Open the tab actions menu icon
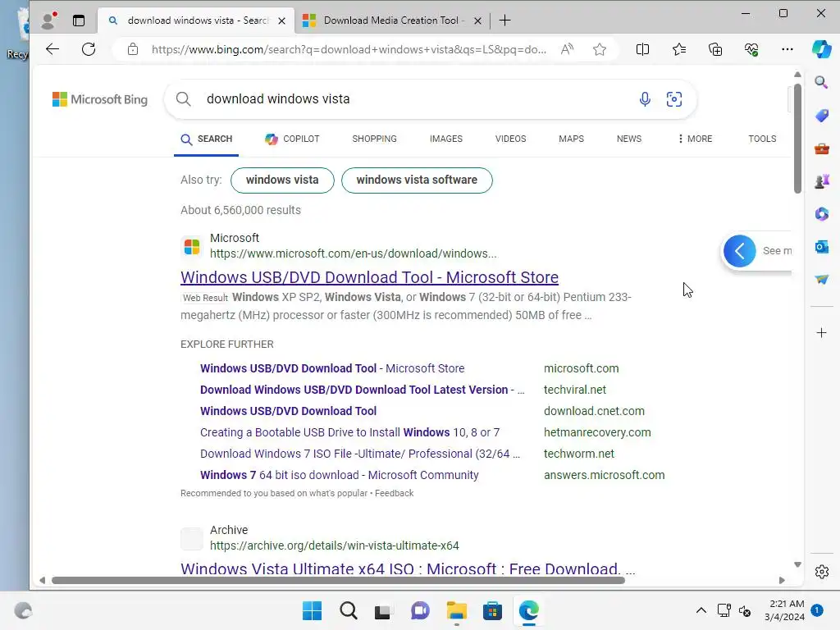Image resolution: width=840 pixels, height=630 pixels. pos(79,21)
